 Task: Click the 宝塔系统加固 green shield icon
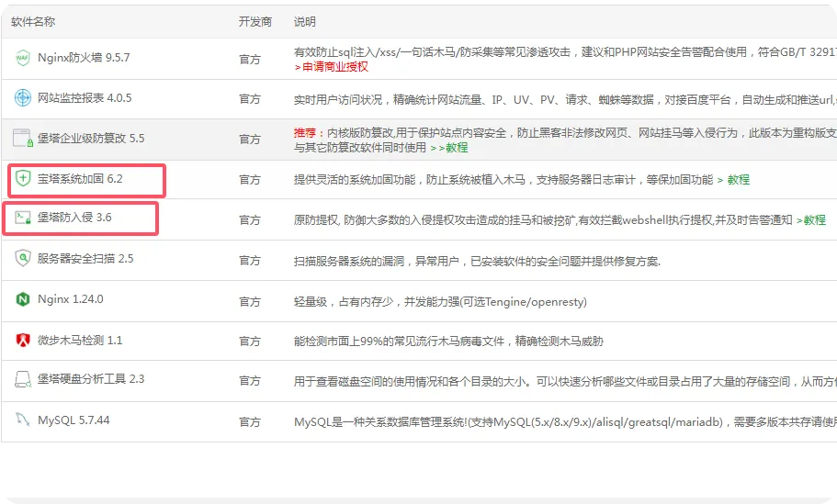pyautogui.click(x=23, y=178)
